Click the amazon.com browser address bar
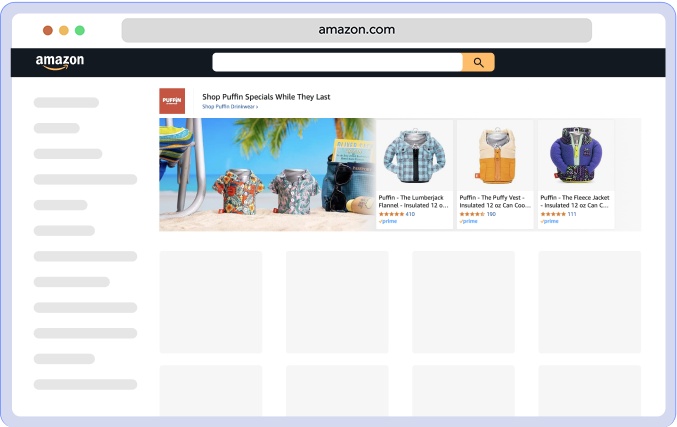Screen dimensions: 677x427 357,30
